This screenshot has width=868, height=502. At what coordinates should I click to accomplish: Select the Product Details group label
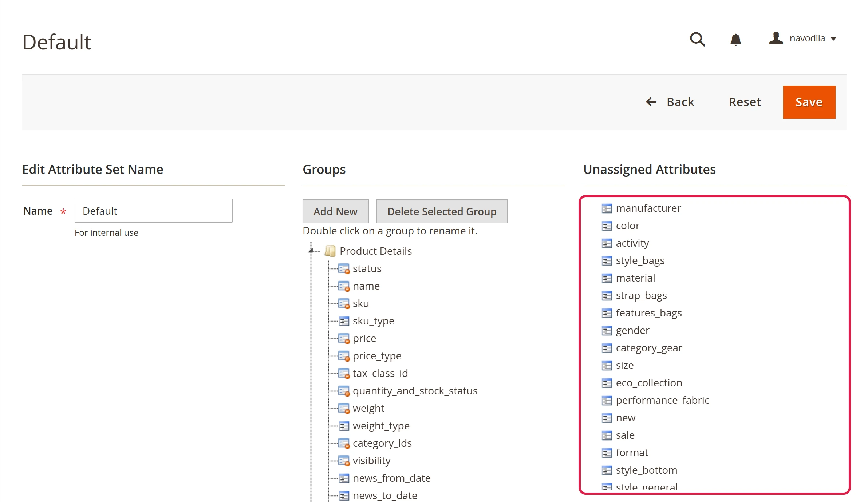(376, 251)
